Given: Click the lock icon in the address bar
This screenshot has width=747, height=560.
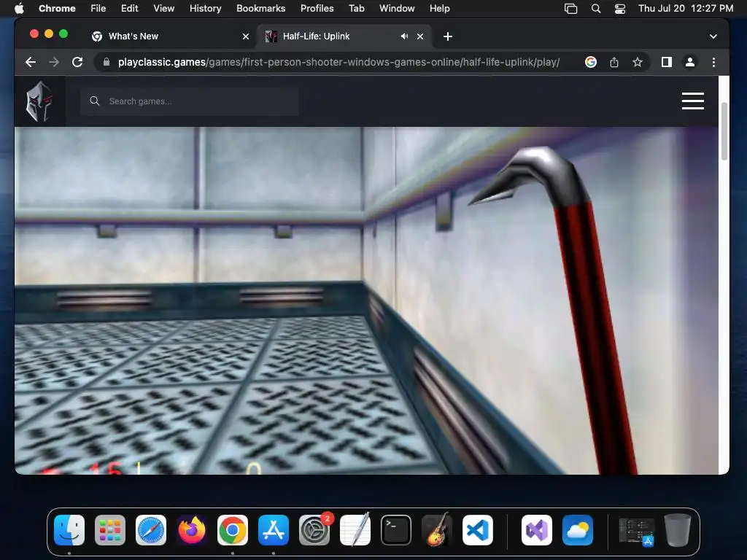Looking at the screenshot, I should tap(107, 63).
